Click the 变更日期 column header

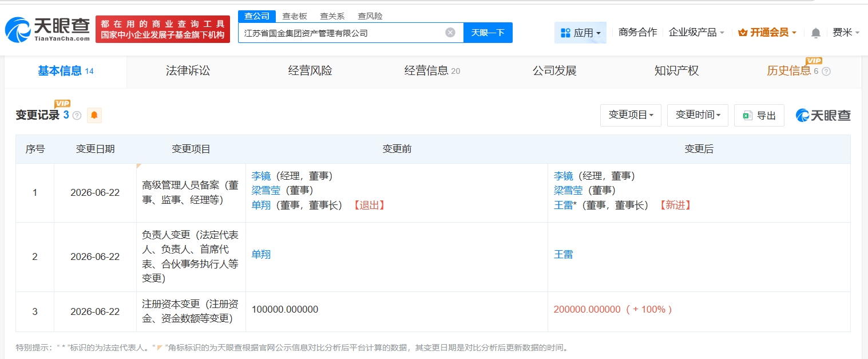(96, 149)
